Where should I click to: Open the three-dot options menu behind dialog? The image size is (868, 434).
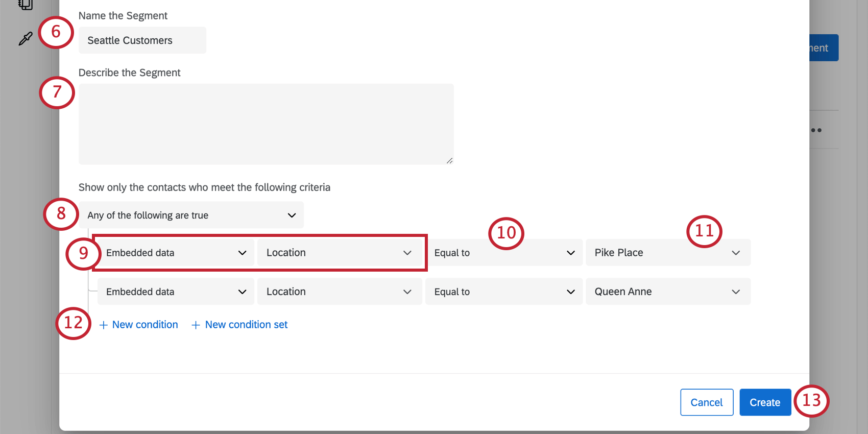pyautogui.click(x=816, y=130)
